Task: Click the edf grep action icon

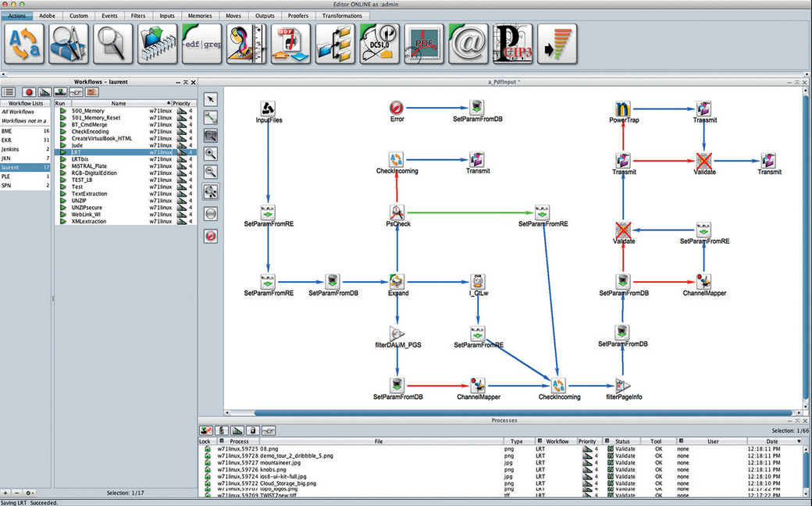Action: (201, 44)
